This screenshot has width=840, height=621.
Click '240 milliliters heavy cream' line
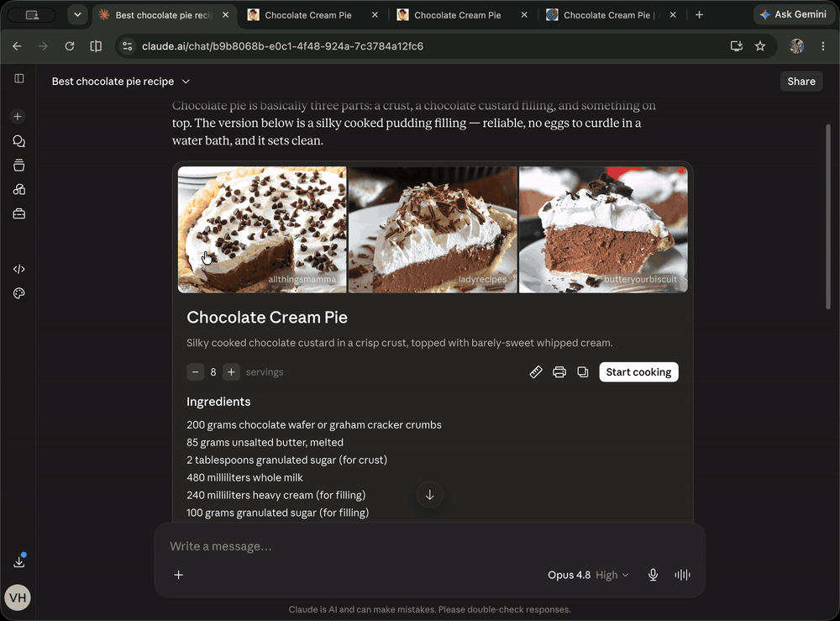tap(276, 495)
